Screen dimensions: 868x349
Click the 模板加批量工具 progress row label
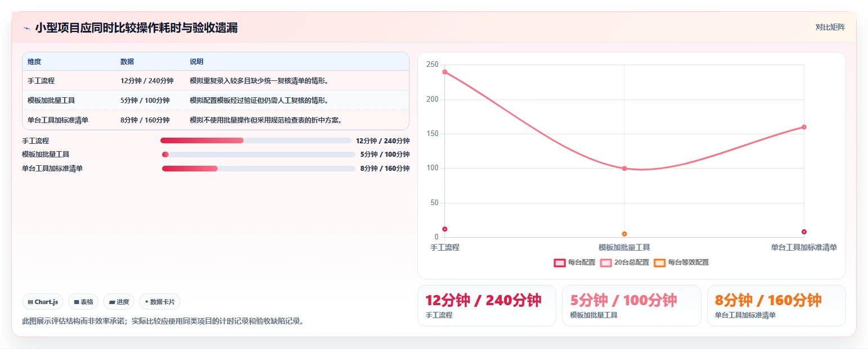(46, 155)
